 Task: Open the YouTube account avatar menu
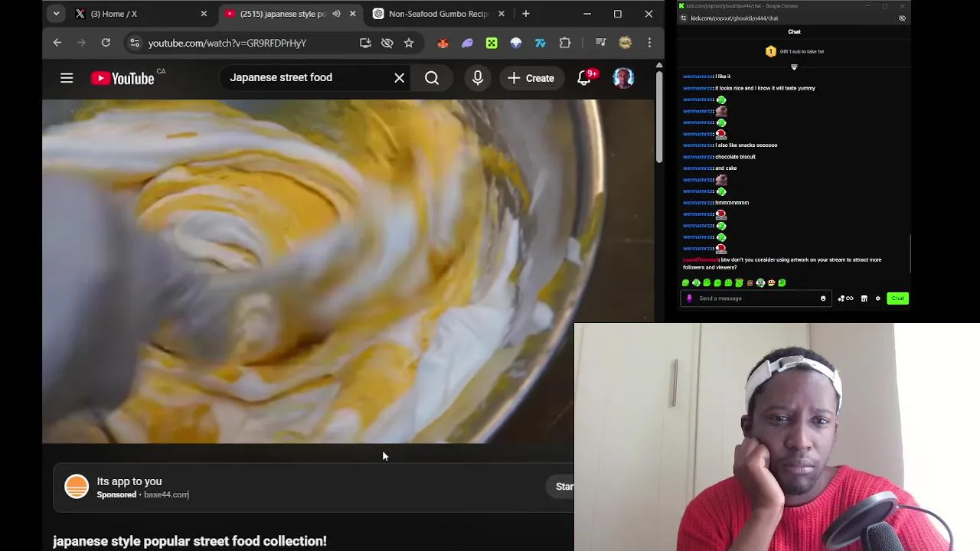tap(623, 78)
